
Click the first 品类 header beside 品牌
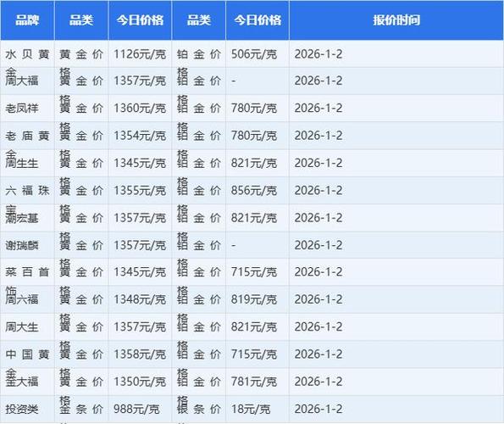pos(81,20)
